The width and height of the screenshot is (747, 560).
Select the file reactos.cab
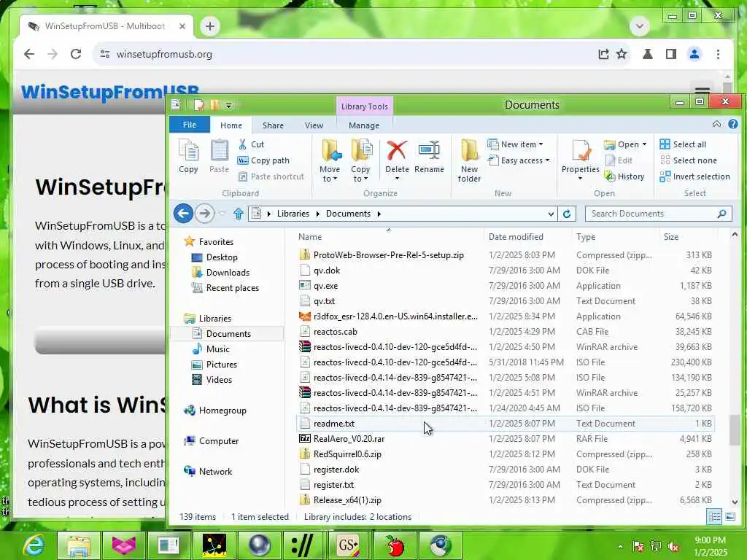[505, 332]
